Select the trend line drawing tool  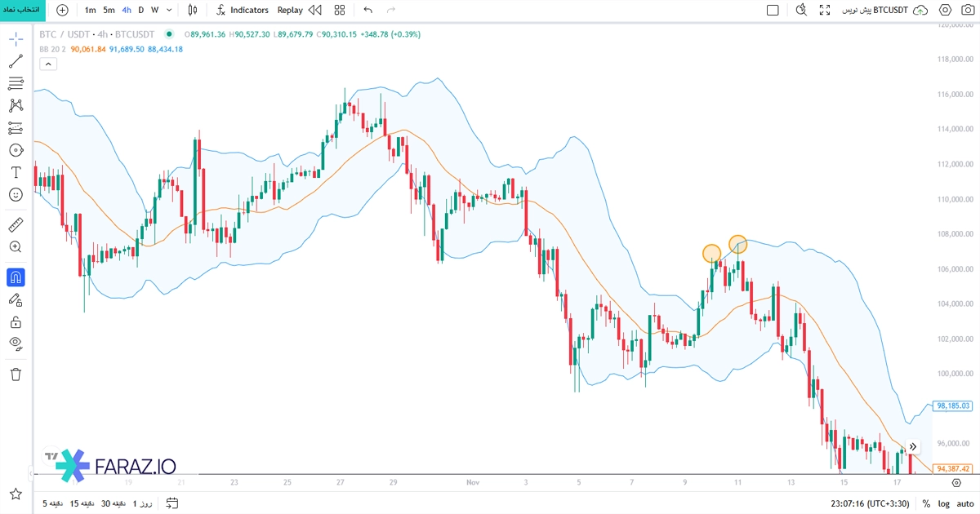coord(16,61)
